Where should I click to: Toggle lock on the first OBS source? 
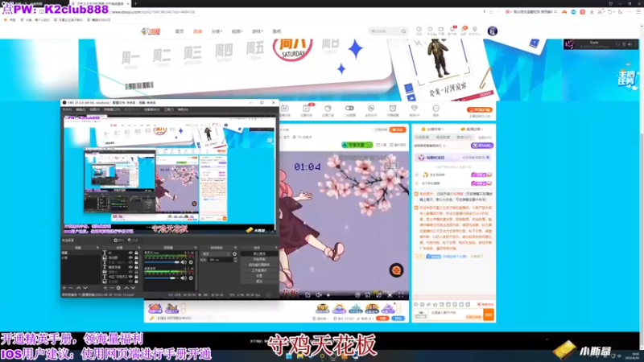click(136, 253)
